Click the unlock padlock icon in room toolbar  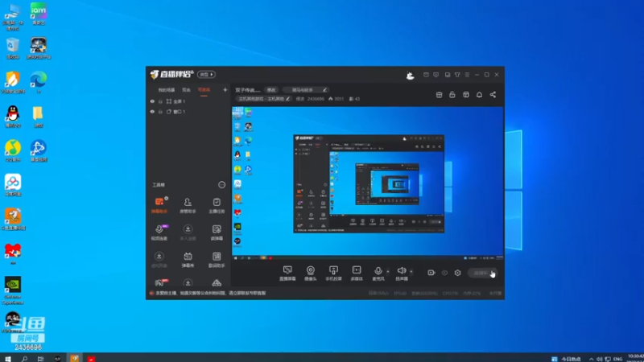pyautogui.click(x=452, y=95)
